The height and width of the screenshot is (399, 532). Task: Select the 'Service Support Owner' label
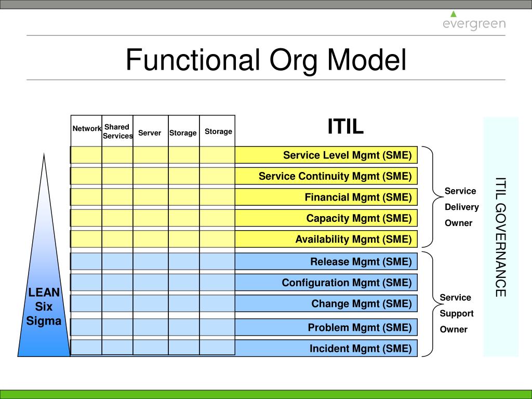456,313
